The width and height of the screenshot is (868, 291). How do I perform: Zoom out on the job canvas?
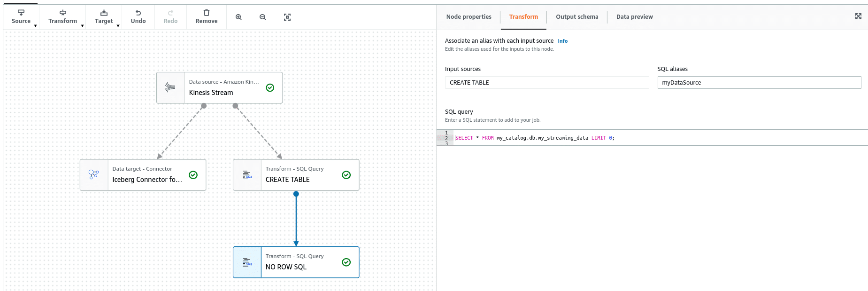coord(263,17)
